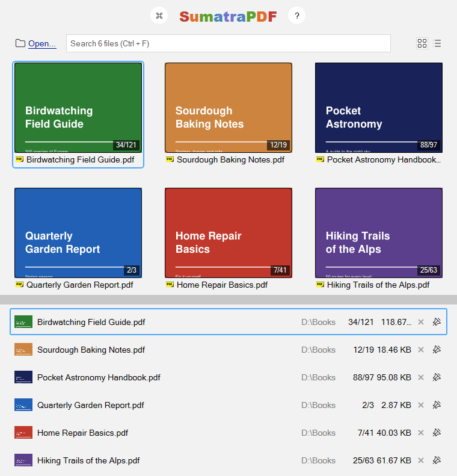457x476 pixels.
Task: Open the help question mark button
Action: coord(297,16)
